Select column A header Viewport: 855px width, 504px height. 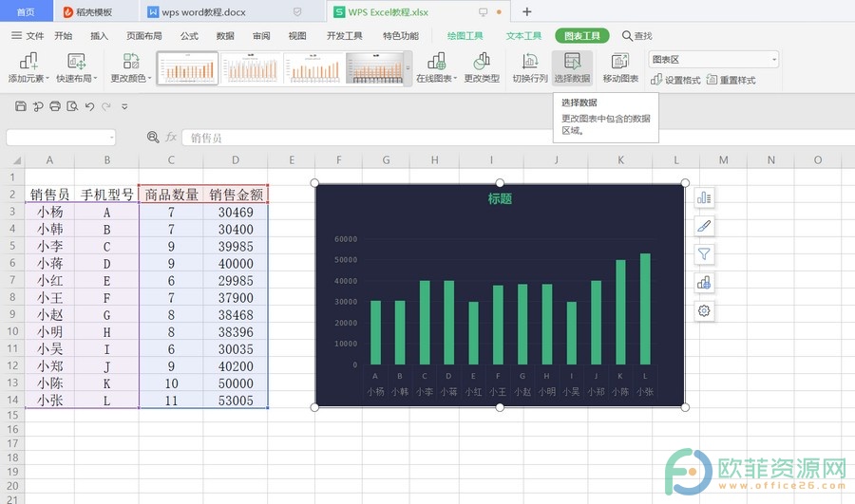coord(49,160)
